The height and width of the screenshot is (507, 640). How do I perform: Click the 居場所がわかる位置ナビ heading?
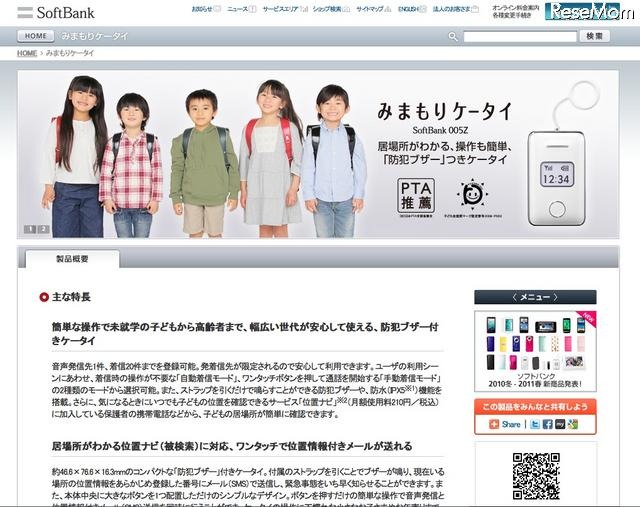(232, 446)
